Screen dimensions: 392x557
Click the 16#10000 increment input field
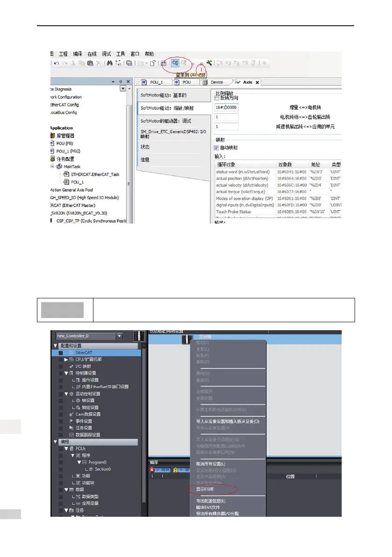pos(226,107)
